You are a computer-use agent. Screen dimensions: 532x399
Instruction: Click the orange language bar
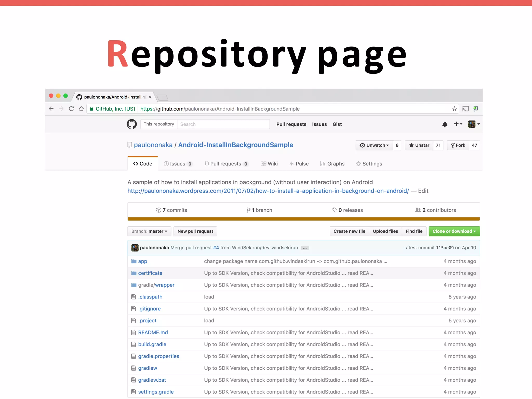(x=304, y=219)
